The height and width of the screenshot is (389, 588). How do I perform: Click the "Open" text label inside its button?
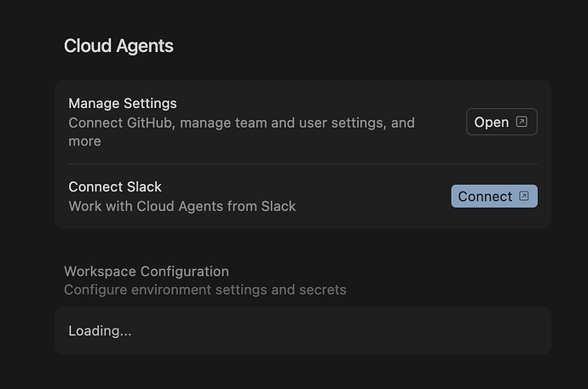(492, 122)
